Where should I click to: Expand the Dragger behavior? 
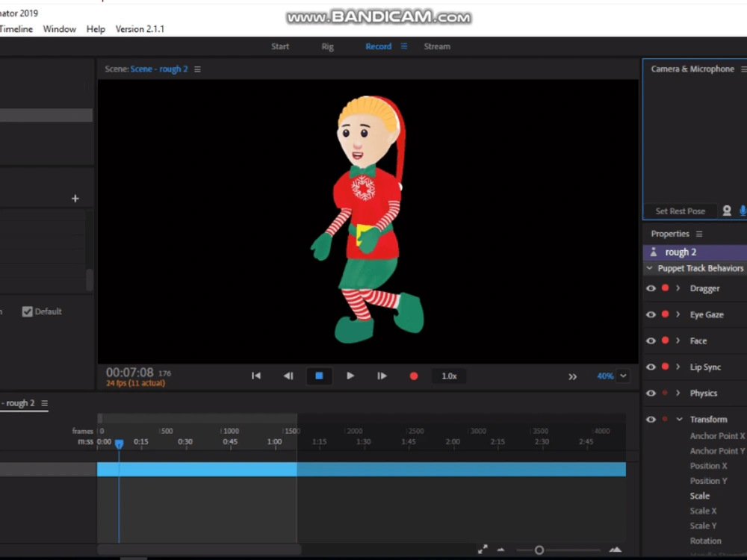point(678,288)
